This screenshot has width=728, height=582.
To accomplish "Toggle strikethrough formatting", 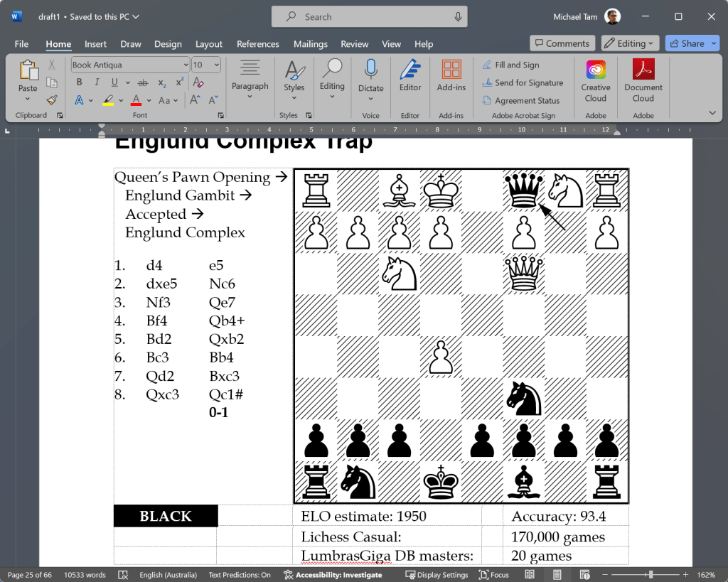I will point(142,82).
